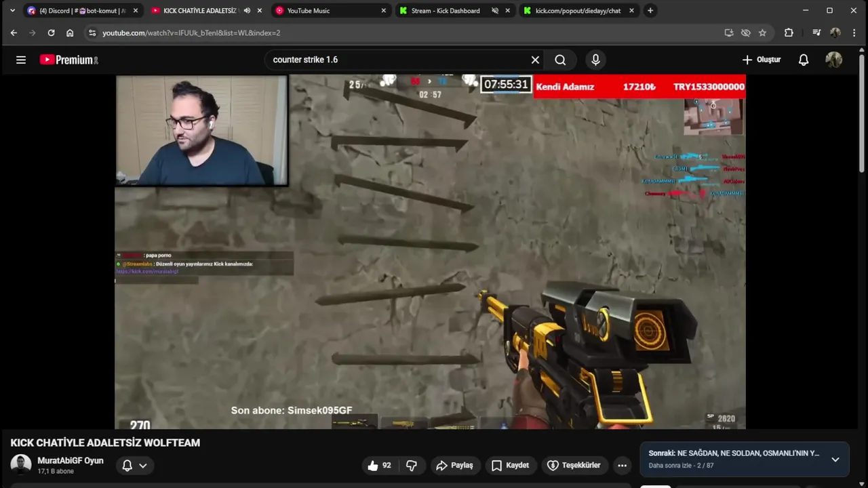Open account avatar menu in YouTube header
868x488 pixels.
tap(833, 60)
